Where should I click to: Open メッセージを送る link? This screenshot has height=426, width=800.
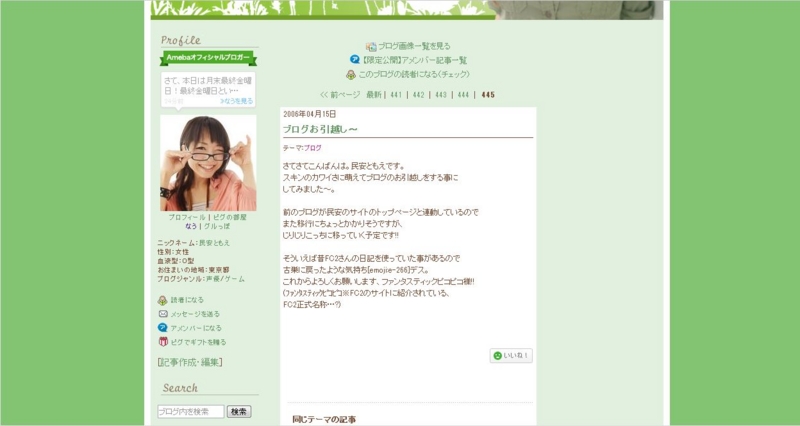(195, 314)
